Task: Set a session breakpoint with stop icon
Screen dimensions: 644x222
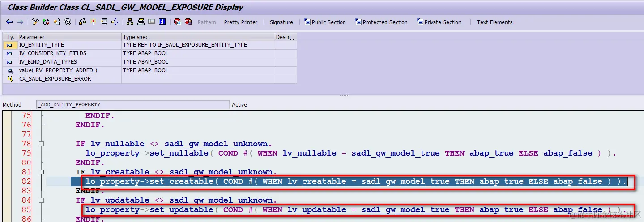Action: (177, 22)
